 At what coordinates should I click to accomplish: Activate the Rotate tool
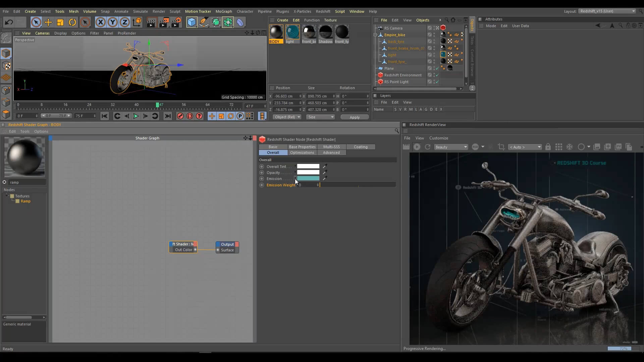[x=72, y=22]
